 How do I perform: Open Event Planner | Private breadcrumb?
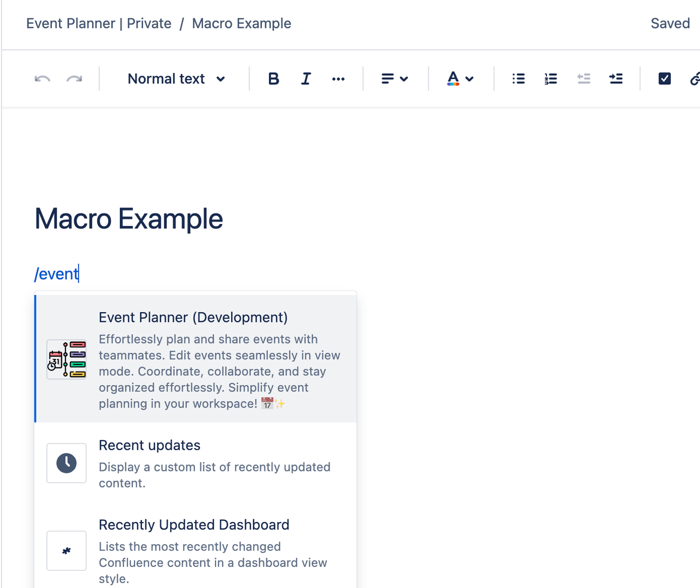[99, 24]
